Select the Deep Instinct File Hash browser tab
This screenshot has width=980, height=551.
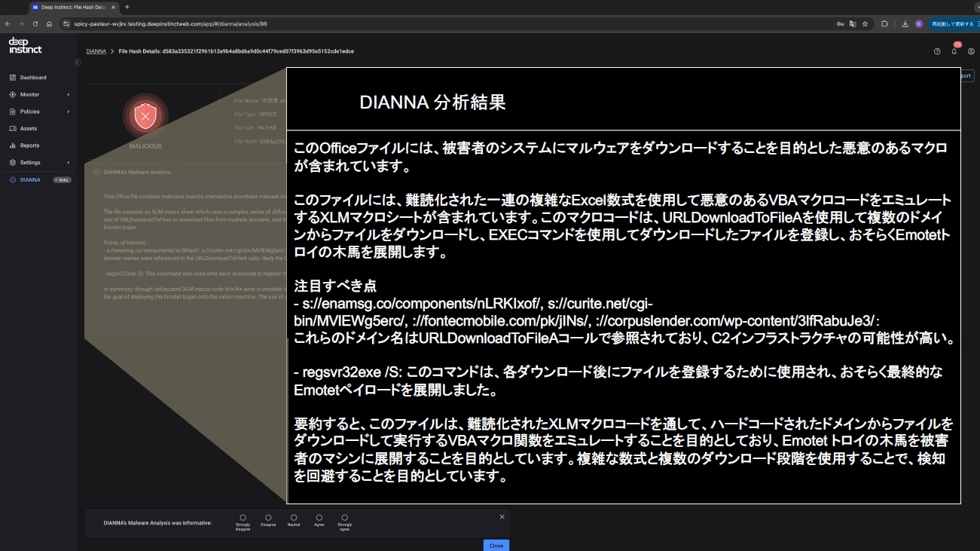point(72,7)
